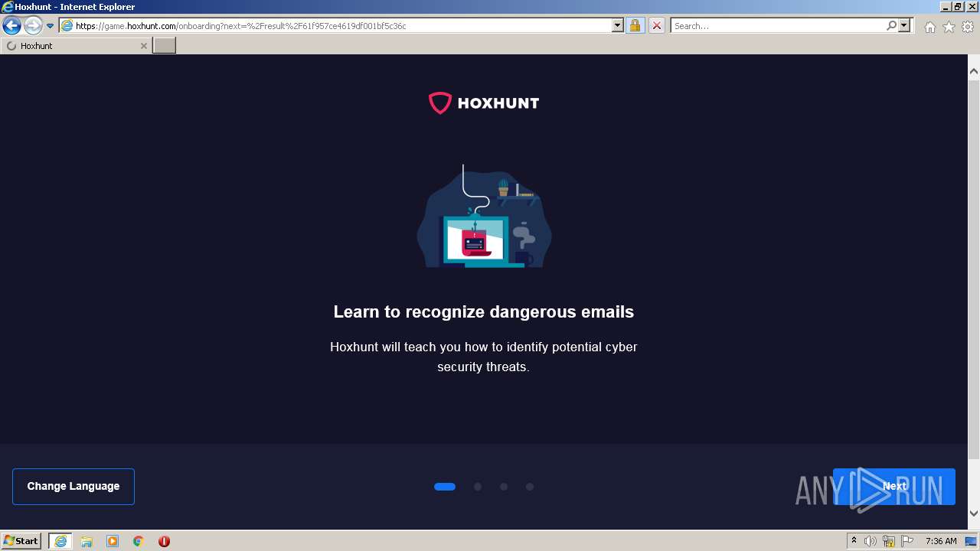Click the phishing robot illustration
This screenshot has width=980, height=551.
coord(484,216)
